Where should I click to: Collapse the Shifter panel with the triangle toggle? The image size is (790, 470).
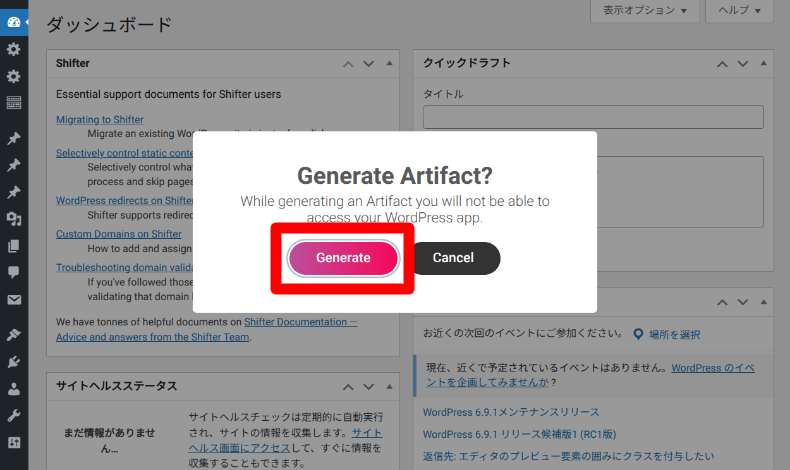[389, 63]
